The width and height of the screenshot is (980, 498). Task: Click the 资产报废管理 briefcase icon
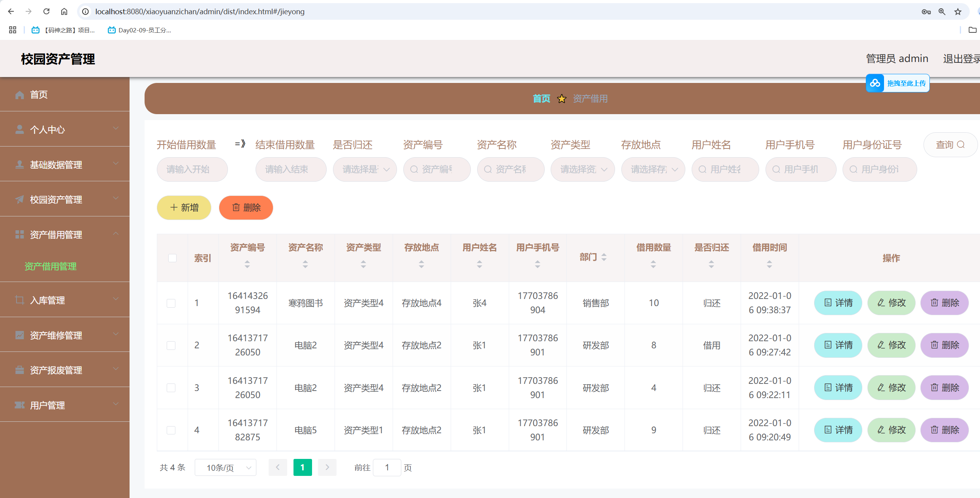(19, 370)
